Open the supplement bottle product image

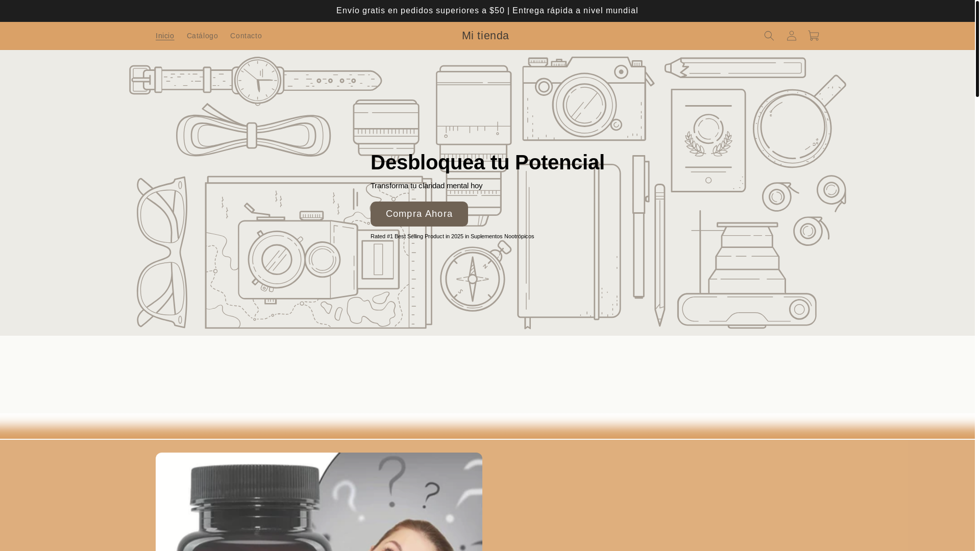click(319, 502)
